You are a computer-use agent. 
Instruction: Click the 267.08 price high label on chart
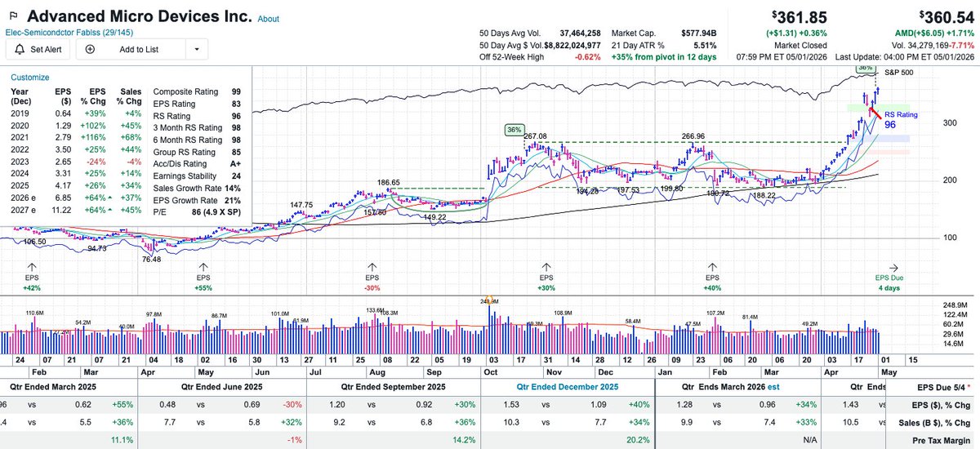[x=534, y=137]
